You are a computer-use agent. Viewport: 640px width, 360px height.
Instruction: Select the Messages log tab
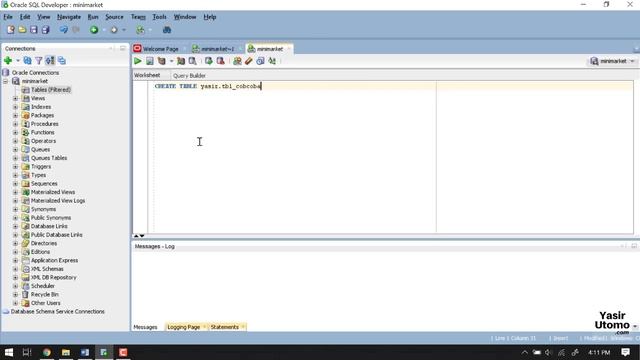pyautogui.click(x=145, y=327)
